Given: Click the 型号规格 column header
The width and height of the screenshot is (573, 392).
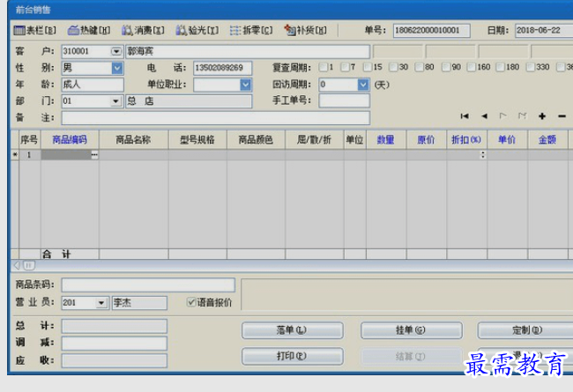Looking at the screenshot, I should point(197,139).
